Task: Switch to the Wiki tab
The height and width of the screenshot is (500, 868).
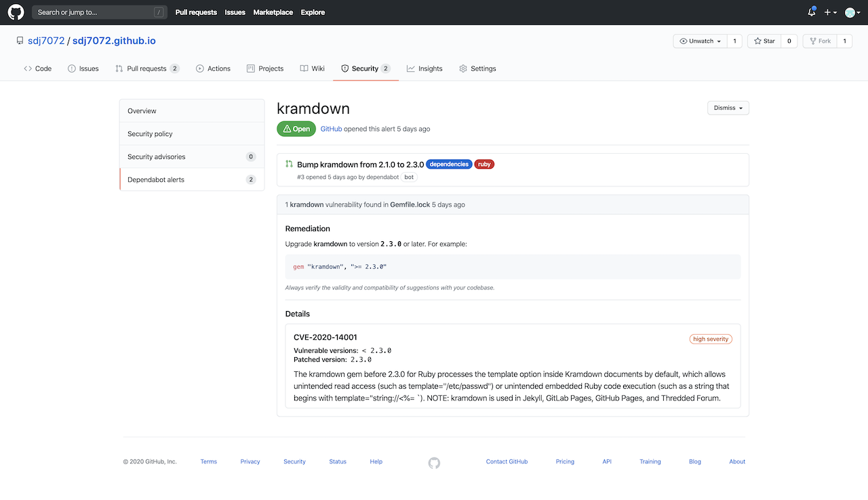Action: pyautogui.click(x=313, y=68)
